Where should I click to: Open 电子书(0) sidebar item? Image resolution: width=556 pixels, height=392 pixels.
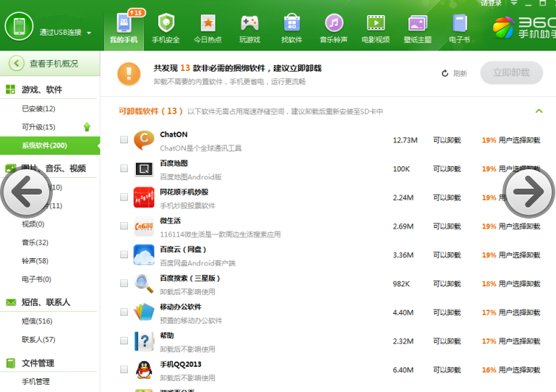pos(36,279)
